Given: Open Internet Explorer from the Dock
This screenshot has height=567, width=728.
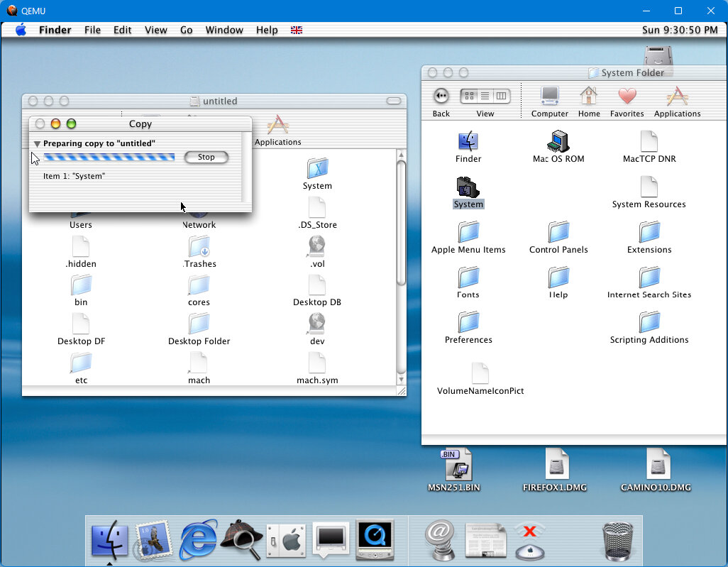Looking at the screenshot, I should click(198, 541).
